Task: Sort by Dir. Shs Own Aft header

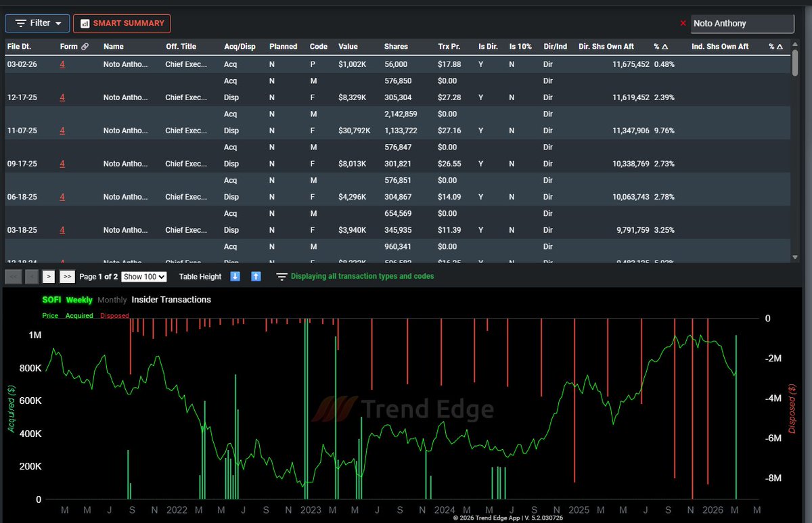Action: [606, 47]
